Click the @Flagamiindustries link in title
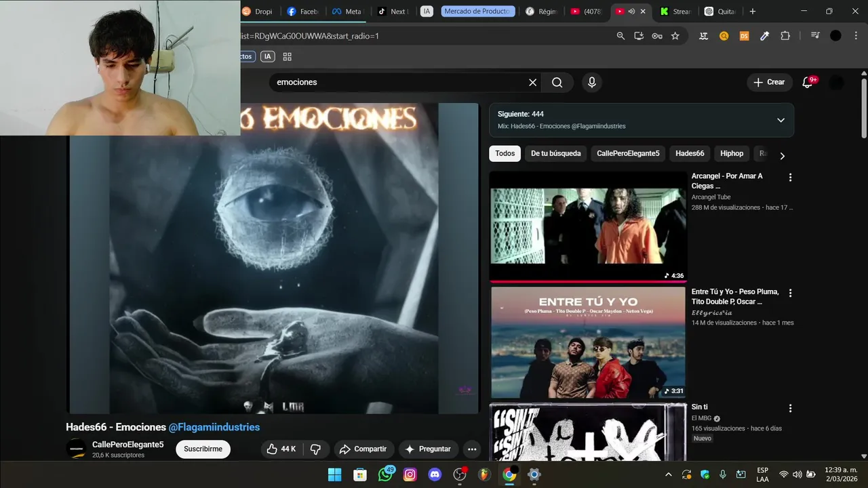Viewport: 868px width, 488px height. 214,427
